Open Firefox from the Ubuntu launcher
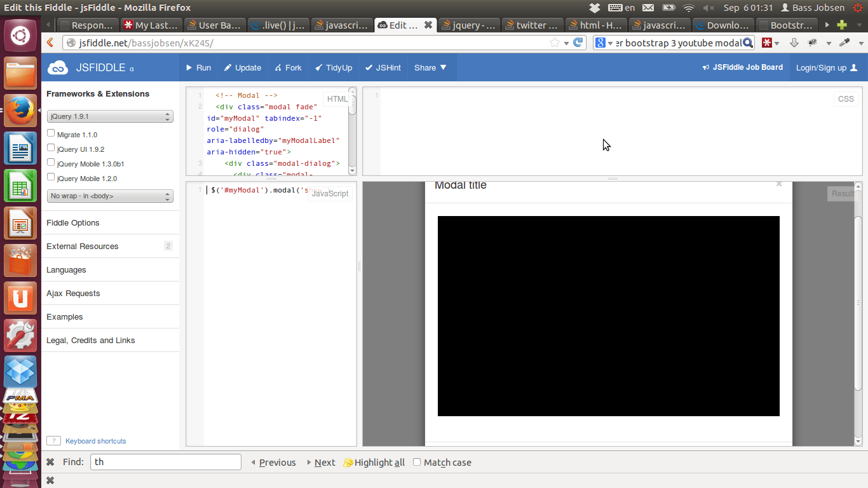 tap(20, 111)
